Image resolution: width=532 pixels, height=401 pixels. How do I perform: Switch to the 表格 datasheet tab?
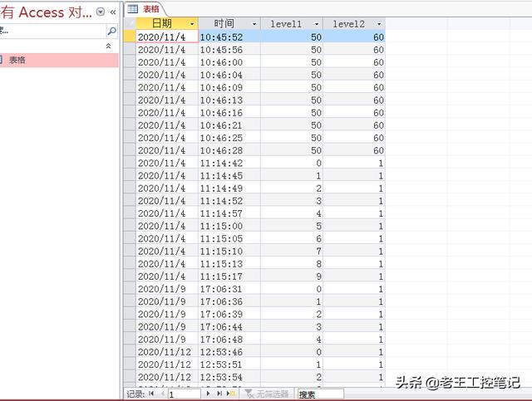pos(145,9)
